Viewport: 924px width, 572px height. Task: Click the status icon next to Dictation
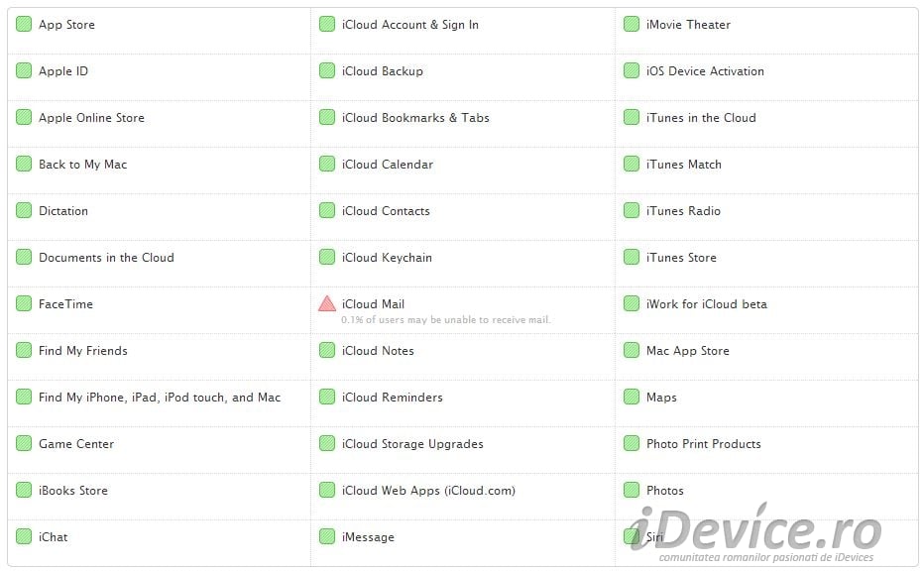(x=24, y=210)
